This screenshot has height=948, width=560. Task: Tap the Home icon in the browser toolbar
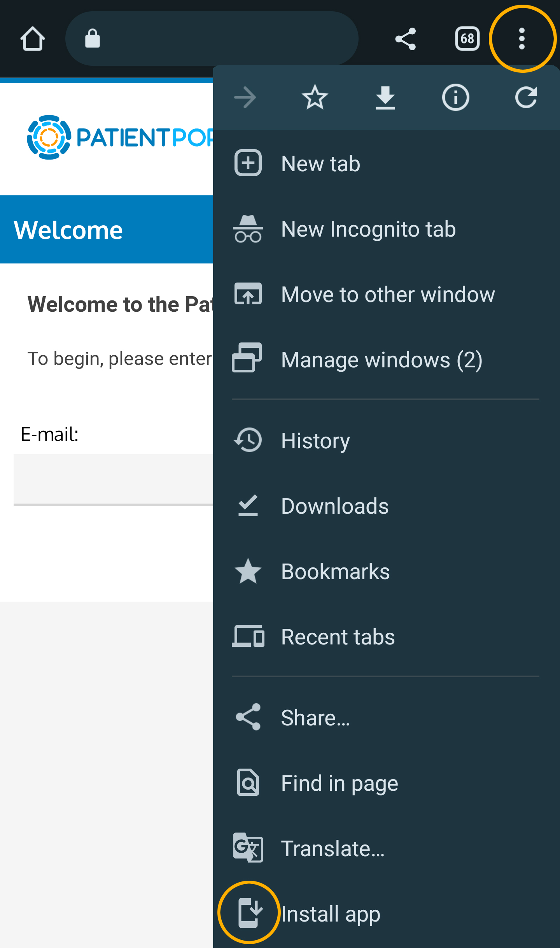click(32, 39)
